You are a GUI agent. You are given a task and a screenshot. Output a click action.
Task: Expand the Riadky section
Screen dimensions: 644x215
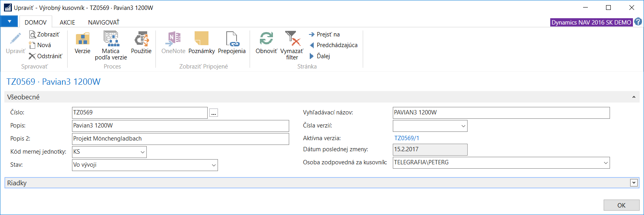pyautogui.click(x=634, y=183)
